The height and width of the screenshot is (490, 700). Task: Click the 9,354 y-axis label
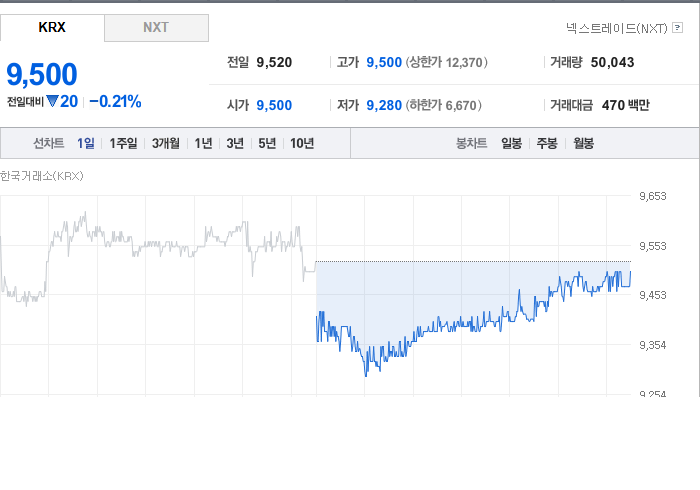pos(653,345)
